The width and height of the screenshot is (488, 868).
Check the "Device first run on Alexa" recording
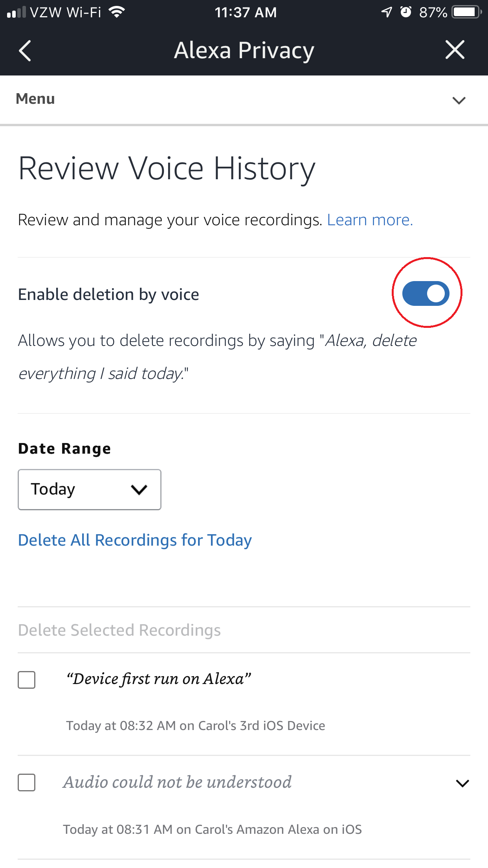tap(27, 680)
